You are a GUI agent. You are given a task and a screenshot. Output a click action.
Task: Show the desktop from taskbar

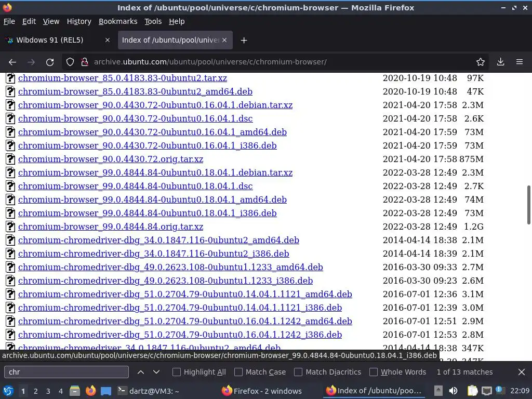click(x=106, y=391)
